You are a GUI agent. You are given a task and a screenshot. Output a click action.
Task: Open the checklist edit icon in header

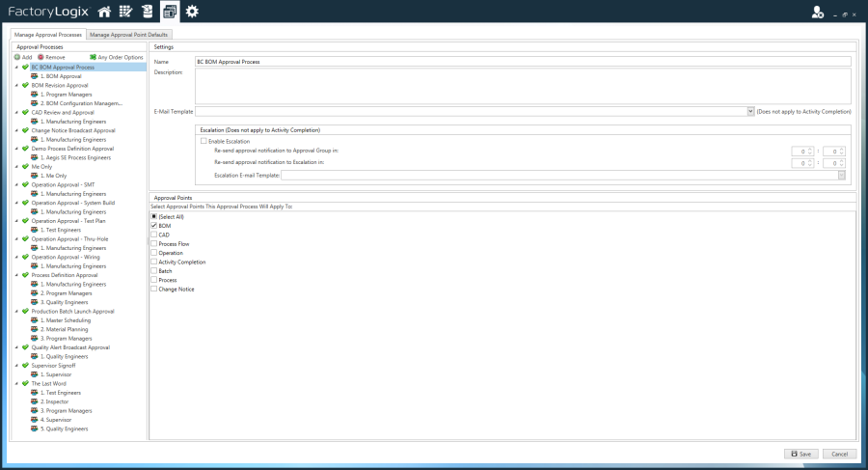124,12
